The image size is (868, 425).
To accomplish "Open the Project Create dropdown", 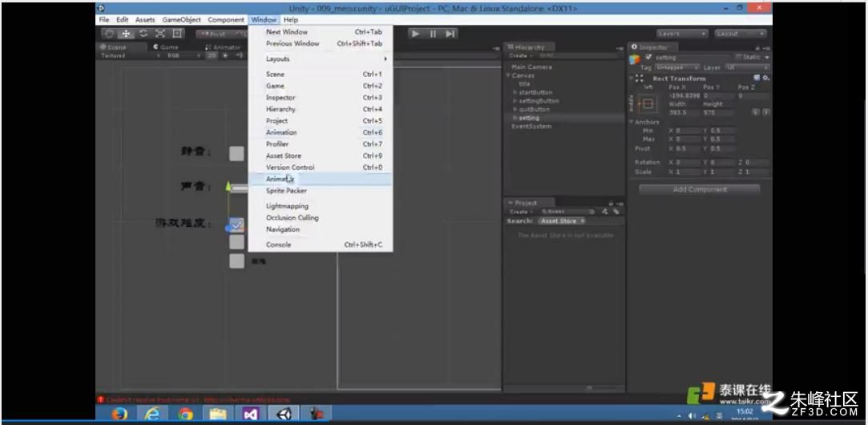I will click(520, 212).
